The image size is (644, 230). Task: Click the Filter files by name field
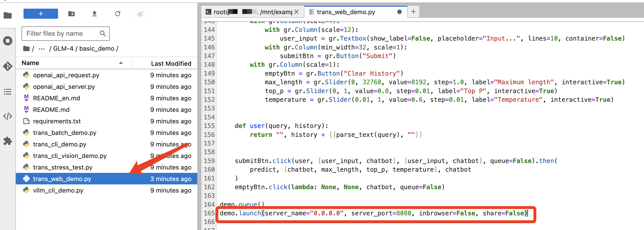[66, 34]
